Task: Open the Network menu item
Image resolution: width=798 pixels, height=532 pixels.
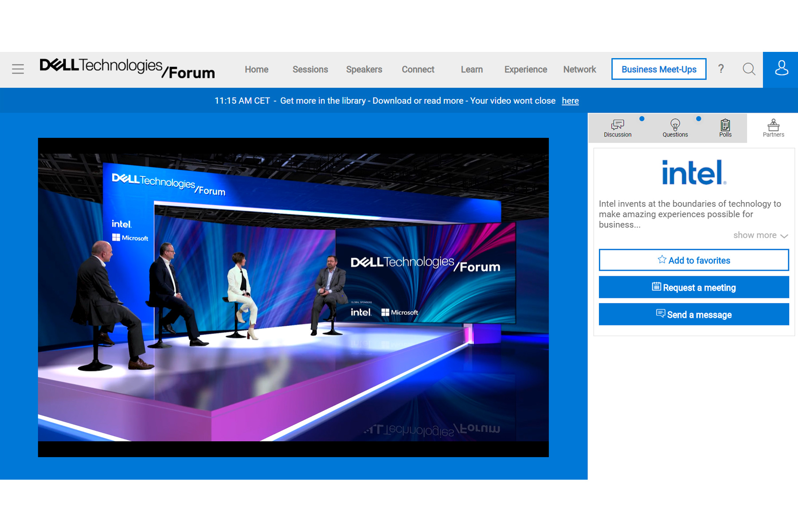Action: click(579, 70)
